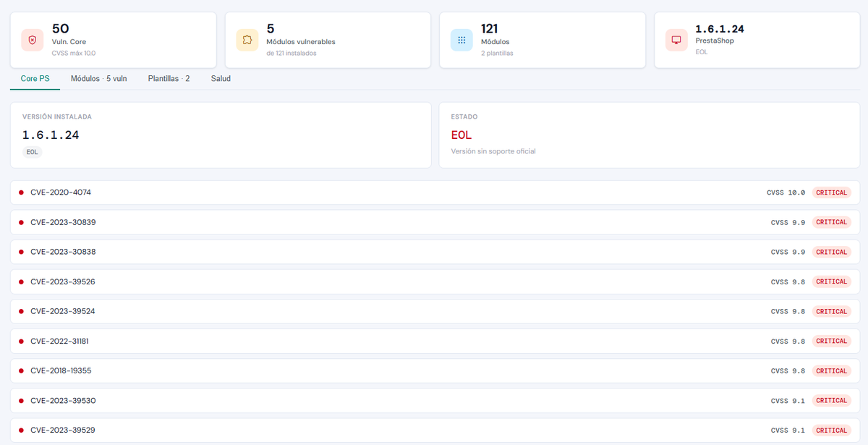This screenshot has width=868, height=445.
Task: Click CVSS 9.9 score of CVE-2023-30839
Action: [788, 222]
